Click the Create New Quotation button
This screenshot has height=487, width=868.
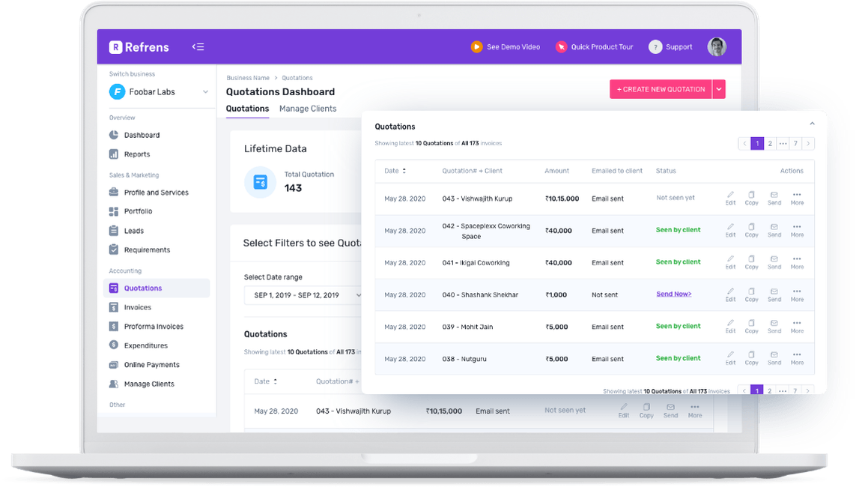(x=660, y=89)
